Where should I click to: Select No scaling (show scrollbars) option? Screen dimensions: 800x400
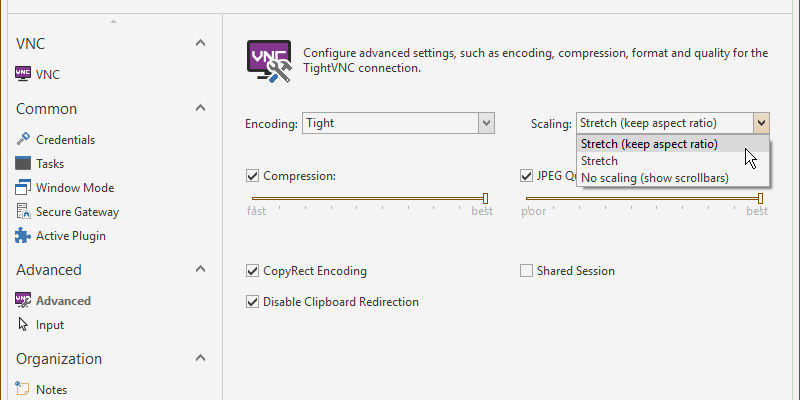[654, 178]
